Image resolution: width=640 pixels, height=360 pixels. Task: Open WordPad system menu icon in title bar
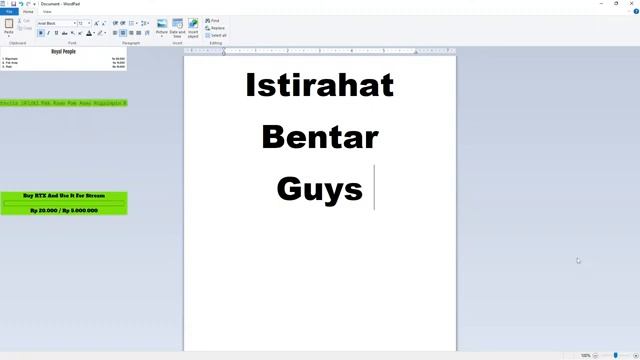click(3, 4)
